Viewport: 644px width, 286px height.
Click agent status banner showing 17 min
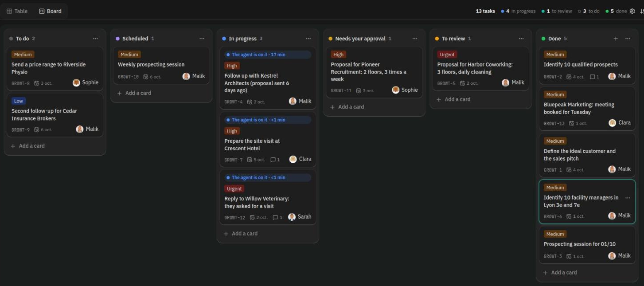click(268, 55)
